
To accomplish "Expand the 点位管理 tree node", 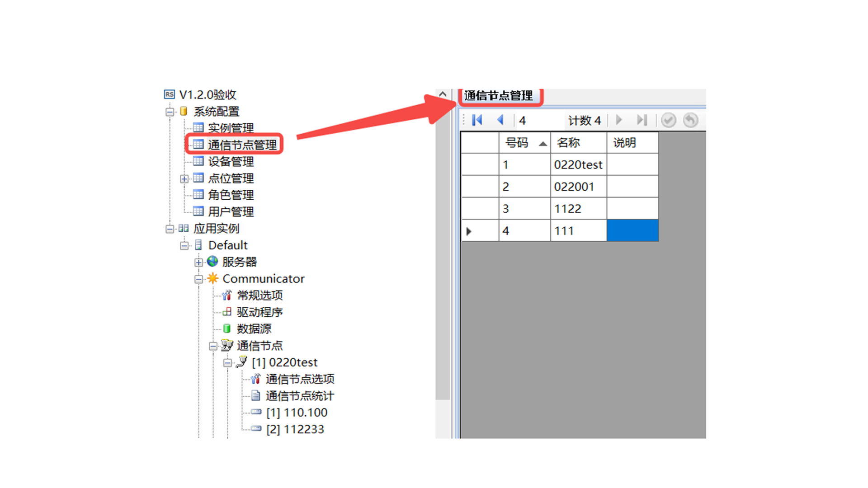I will 184,178.
